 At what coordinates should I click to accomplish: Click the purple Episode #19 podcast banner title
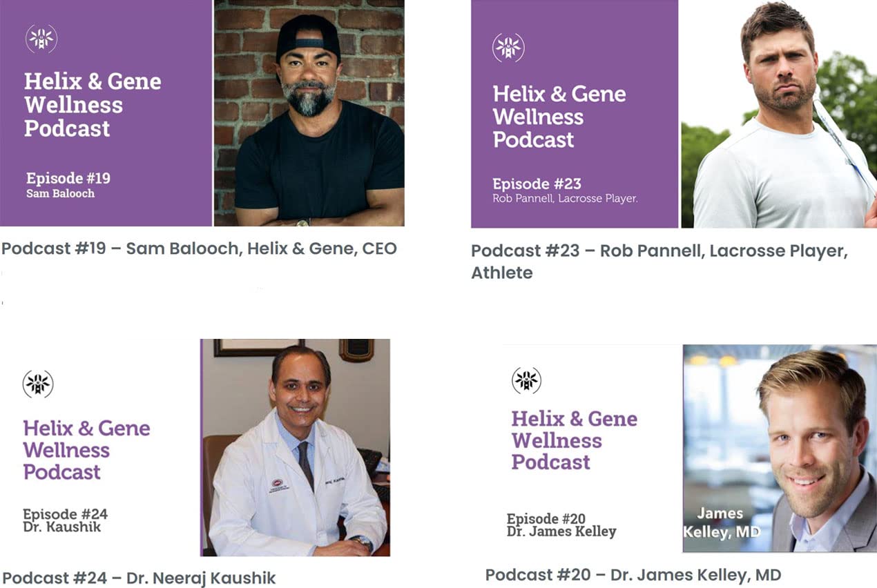coord(93,105)
